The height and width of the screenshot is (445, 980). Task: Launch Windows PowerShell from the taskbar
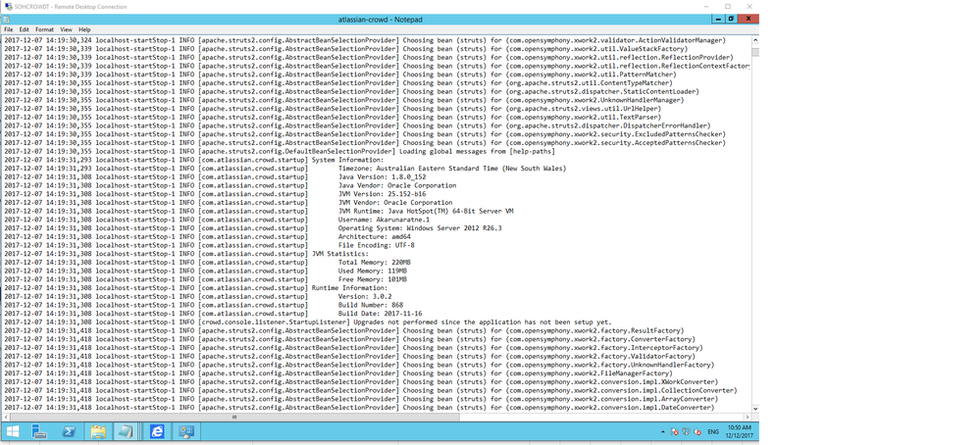(x=70, y=431)
